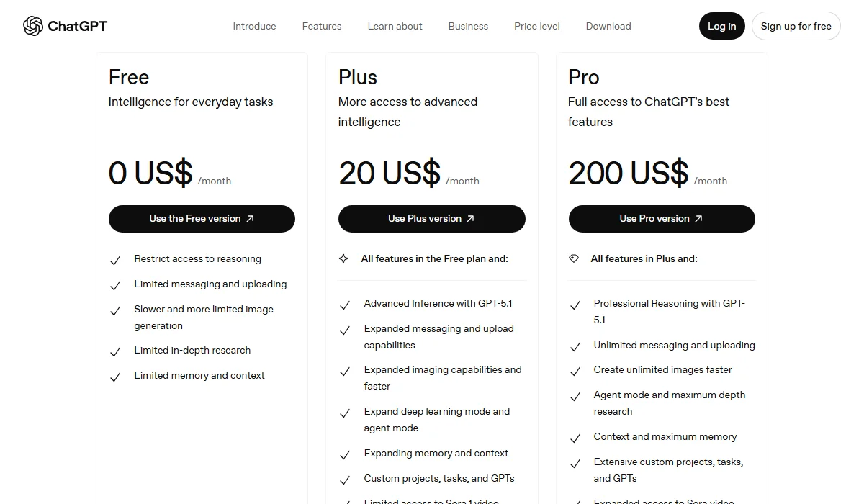Click the checkmark beside Unlimited messaging and uploading
Viewport: 864px width, 504px height.
575,346
